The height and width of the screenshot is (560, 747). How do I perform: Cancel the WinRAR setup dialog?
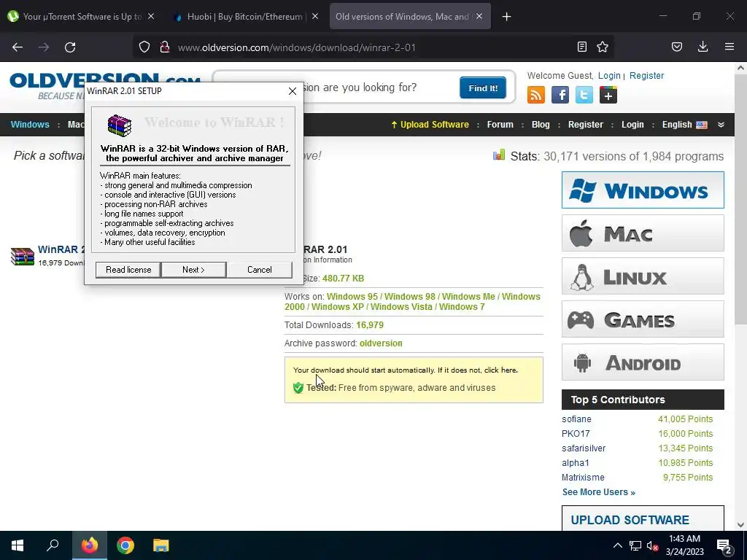tap(260, 270)
